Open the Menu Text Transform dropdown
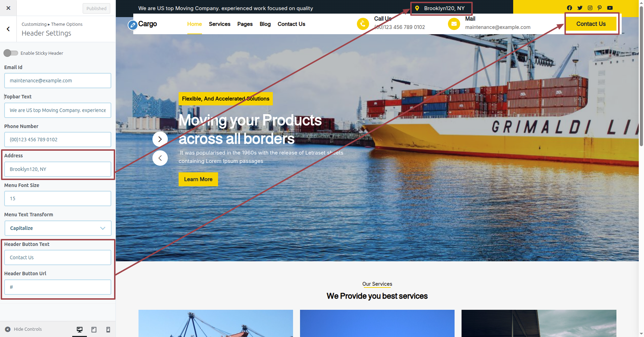Screen dimensions: 644x337 coord(58,228)
